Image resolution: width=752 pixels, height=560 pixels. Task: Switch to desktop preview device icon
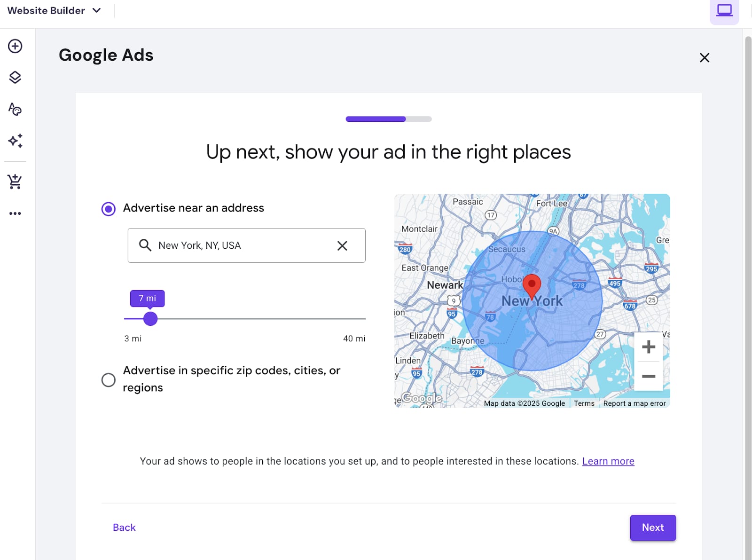pyautogui.click(x=724, y=10)
